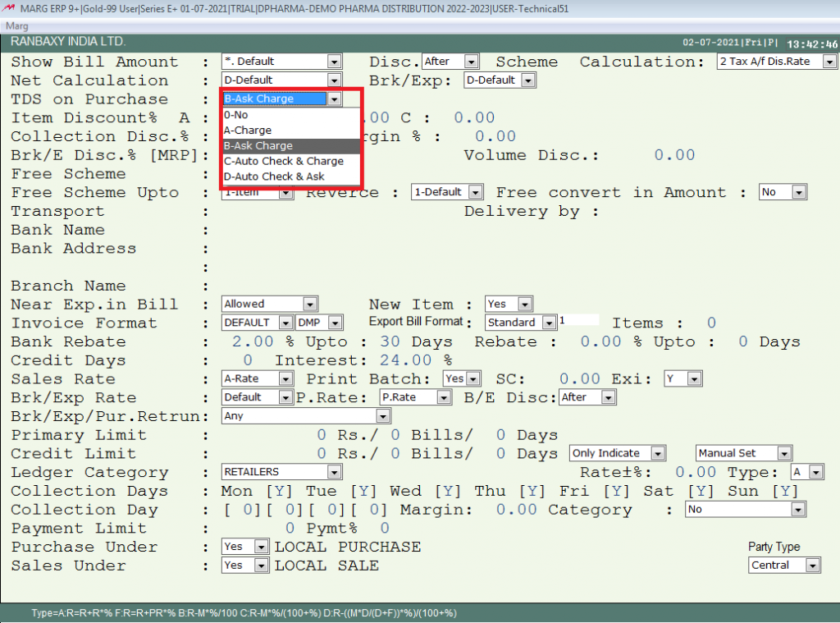Open the Show Bill Amount dropdown
The width and height of the screenshot is (840, 623).
[x=333, y=62]
